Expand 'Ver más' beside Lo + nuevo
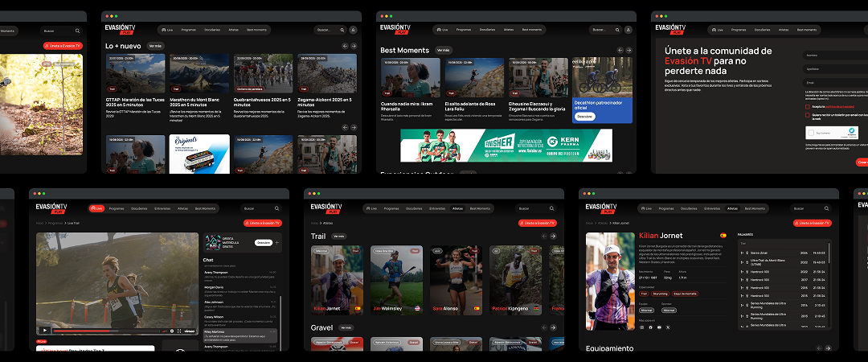The height and width of the screenshot is (362, 868). point(155,46)
